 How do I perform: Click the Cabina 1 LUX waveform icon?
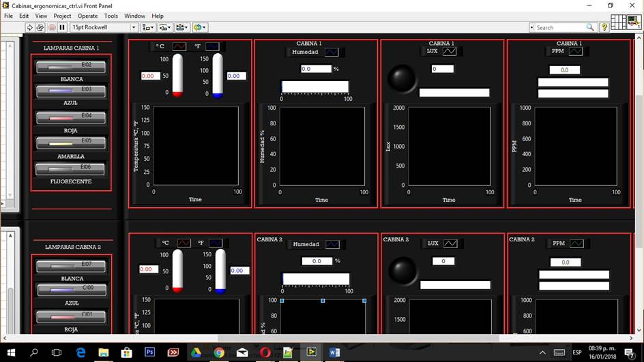[x=450, y=51]
